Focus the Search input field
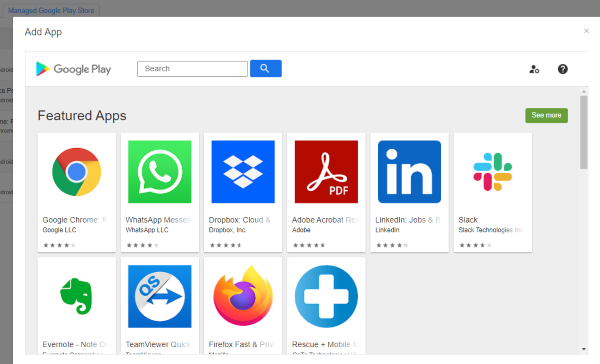The image size is (600, 364). coord(192,69)
